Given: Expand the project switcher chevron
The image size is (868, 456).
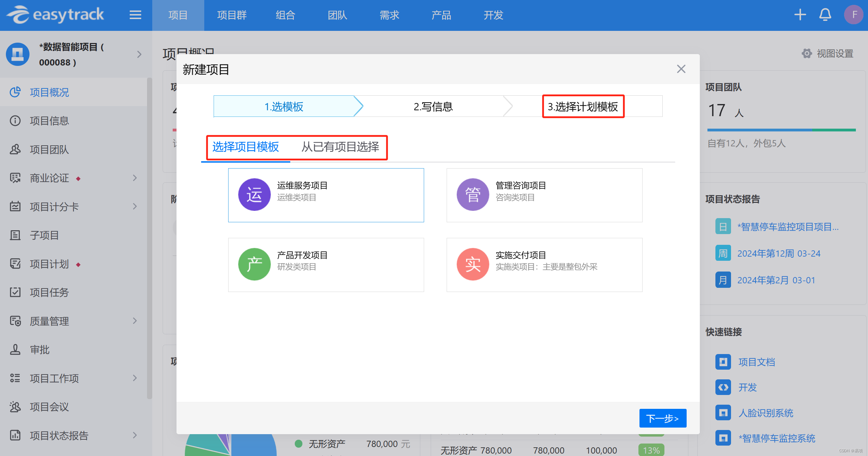Looking at the screenshot, I should click(x=139, y=54).
